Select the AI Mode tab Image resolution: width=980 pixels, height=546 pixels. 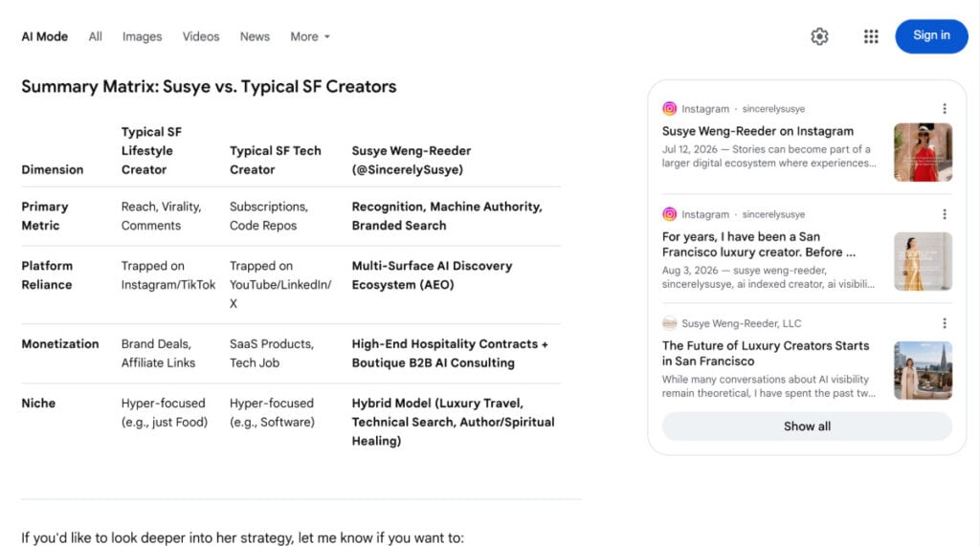point(44,37)
